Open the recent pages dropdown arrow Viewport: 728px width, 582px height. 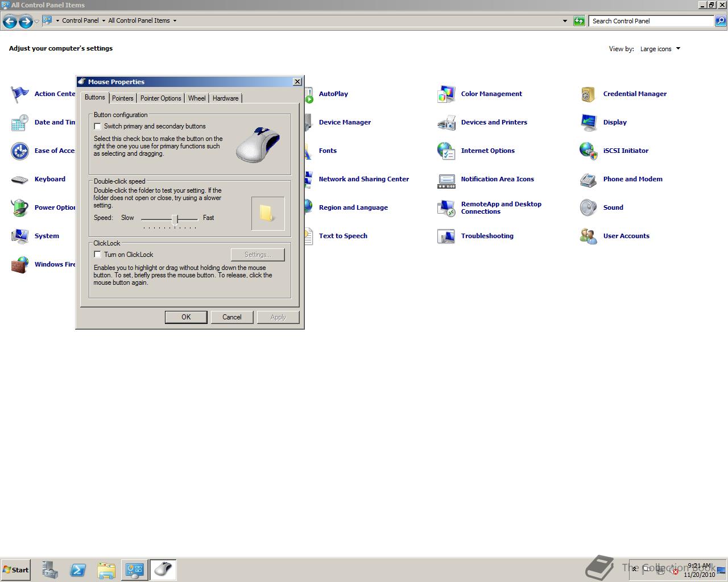(37, 22)
